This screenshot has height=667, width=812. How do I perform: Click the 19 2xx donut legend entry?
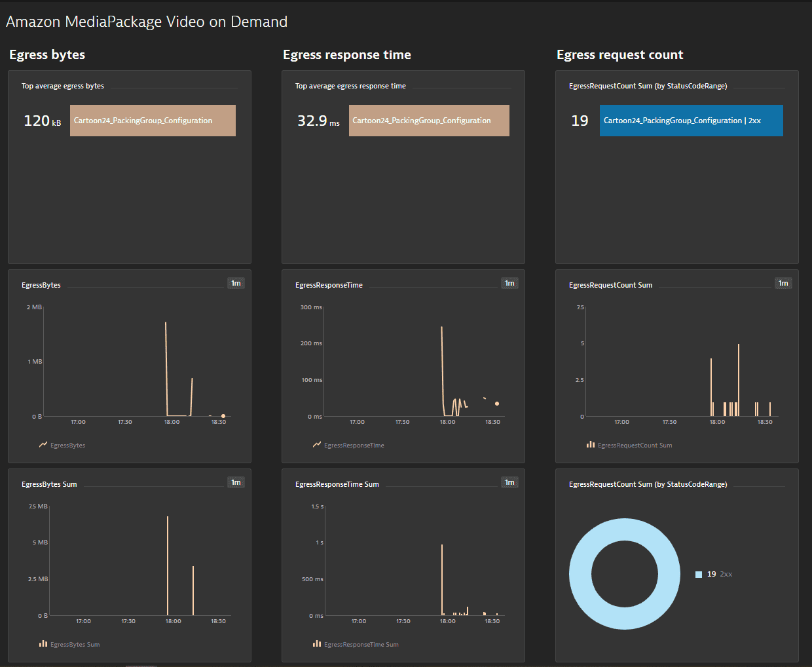pos(714,574)
